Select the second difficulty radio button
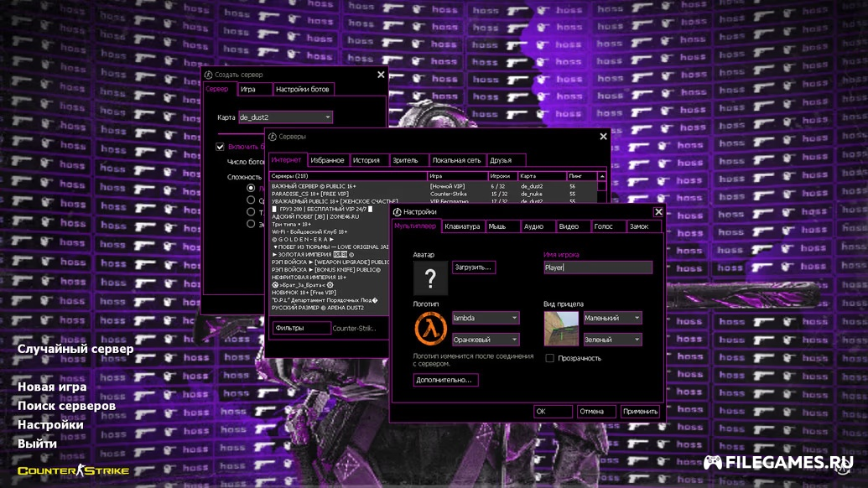Viewport: 868px width, 488px height. tap(251, 200)
